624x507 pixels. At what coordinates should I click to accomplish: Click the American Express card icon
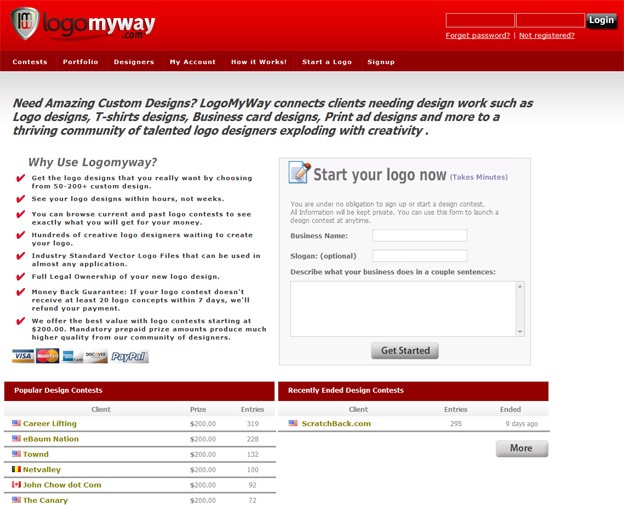(x=72, y=356)
